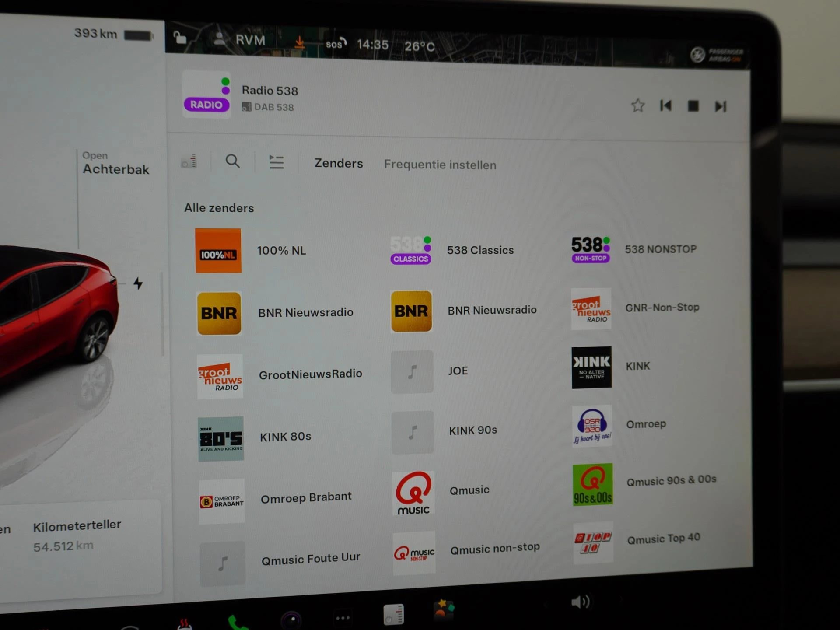Select BNR Nieuwsradio in first column
The image size is (840, 630).
click(x=275, y=313)
